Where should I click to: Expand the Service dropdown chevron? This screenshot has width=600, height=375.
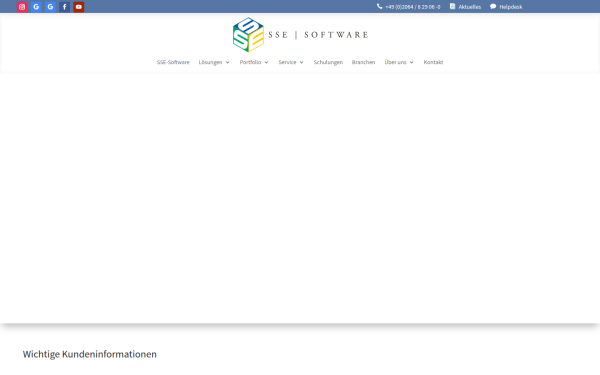(x=302, y=62)
